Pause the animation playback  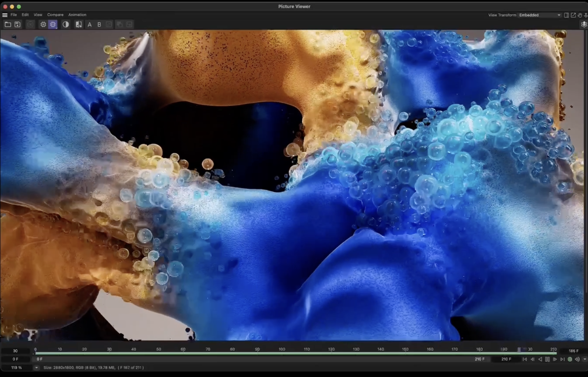pyautogui.click(x=547, y=359)
